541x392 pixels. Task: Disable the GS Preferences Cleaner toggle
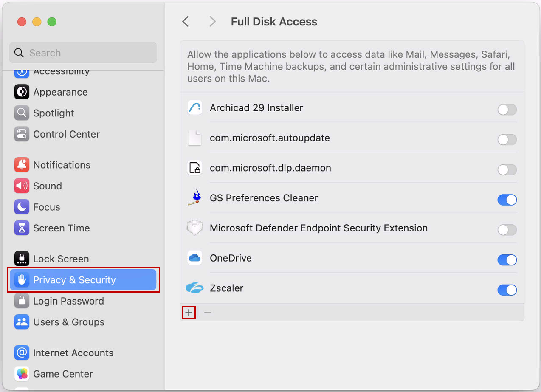507,200
